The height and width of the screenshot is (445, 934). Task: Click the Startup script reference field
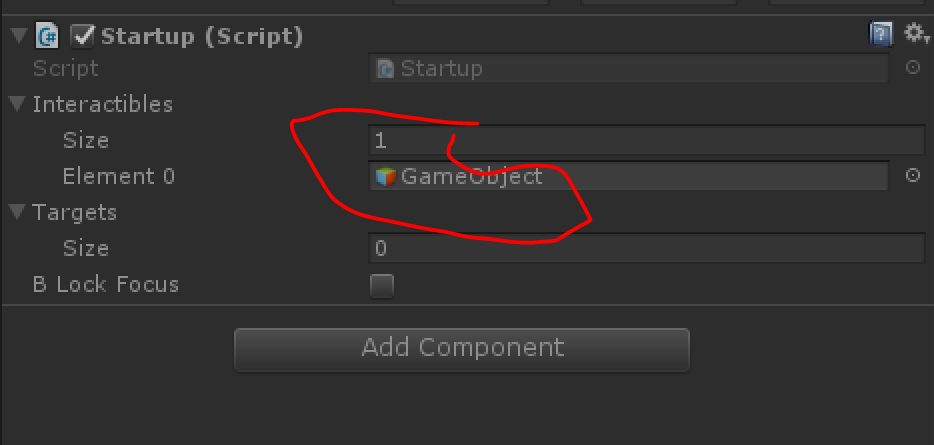(628, 68)
